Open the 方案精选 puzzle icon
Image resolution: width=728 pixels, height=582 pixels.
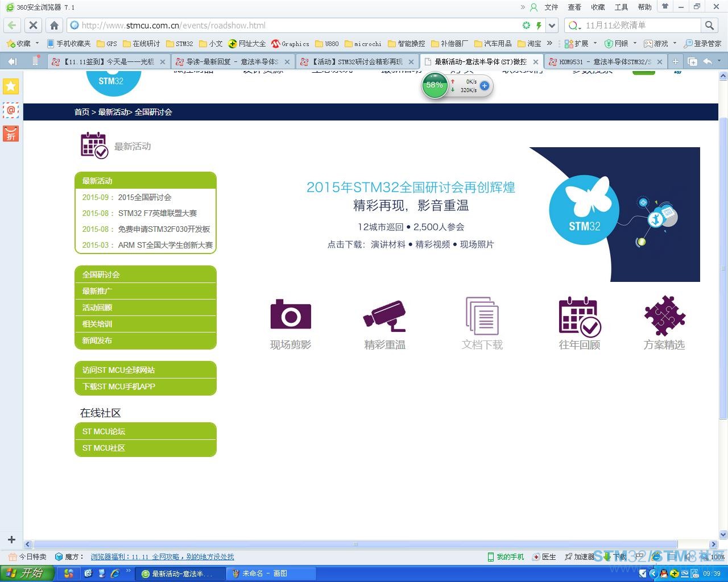[x=664, y=315]
